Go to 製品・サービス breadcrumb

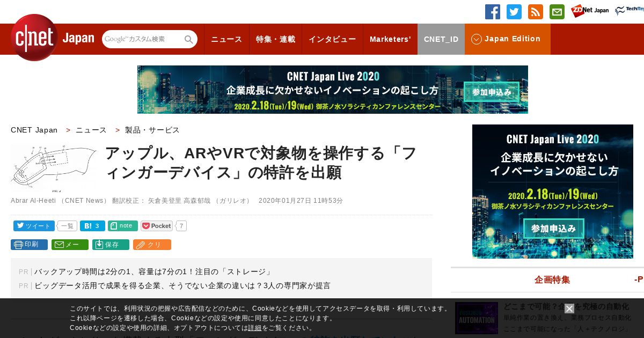pos(152,130)
